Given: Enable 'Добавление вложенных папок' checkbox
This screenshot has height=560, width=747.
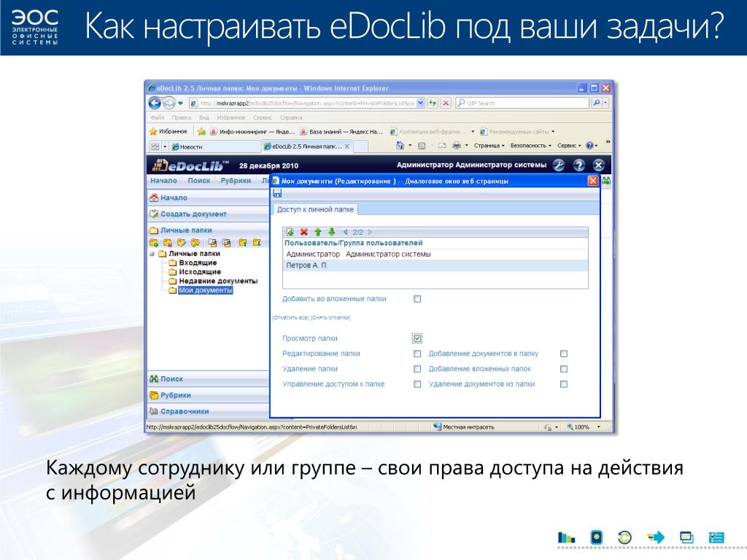Looking at the screenshot, I should point(564,369).
